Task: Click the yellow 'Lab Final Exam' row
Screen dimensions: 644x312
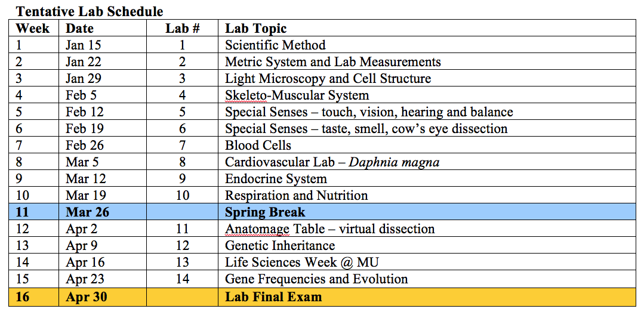Action: [x=322, y=297]
